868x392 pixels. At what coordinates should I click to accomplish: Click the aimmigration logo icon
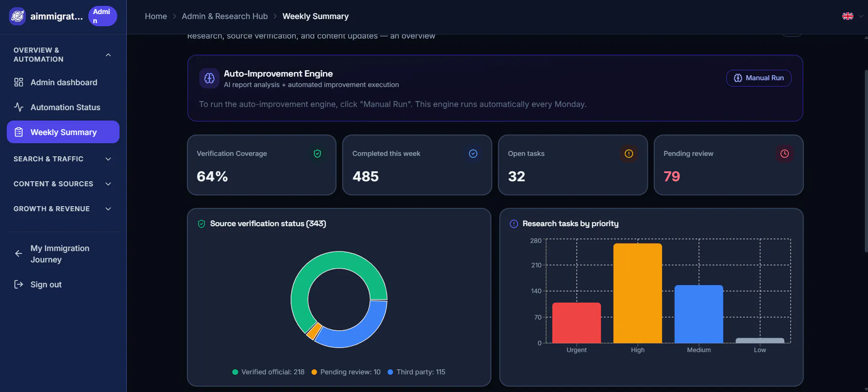point(18,16)
